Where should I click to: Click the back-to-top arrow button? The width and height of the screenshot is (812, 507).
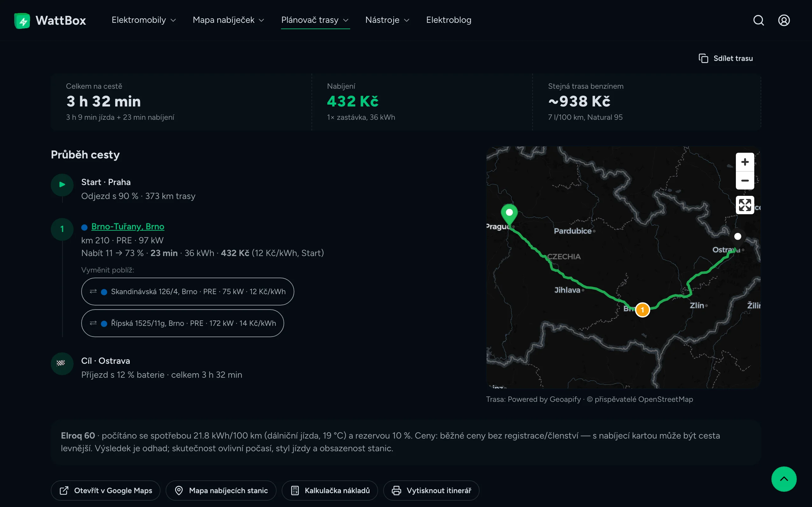coord(784,479)
